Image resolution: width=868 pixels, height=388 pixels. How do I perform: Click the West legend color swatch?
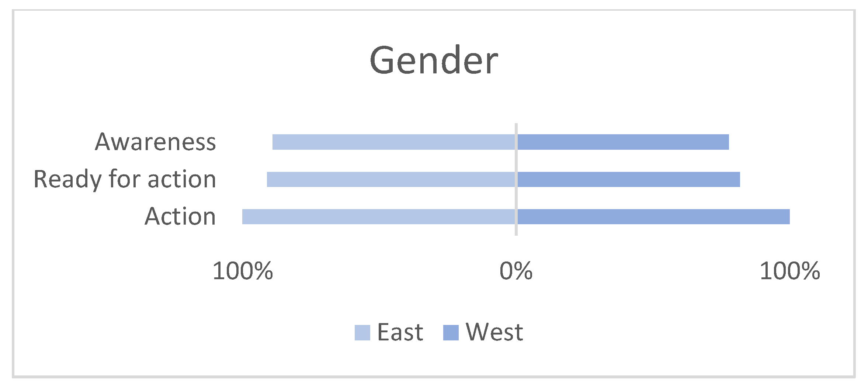click(451, 333)
